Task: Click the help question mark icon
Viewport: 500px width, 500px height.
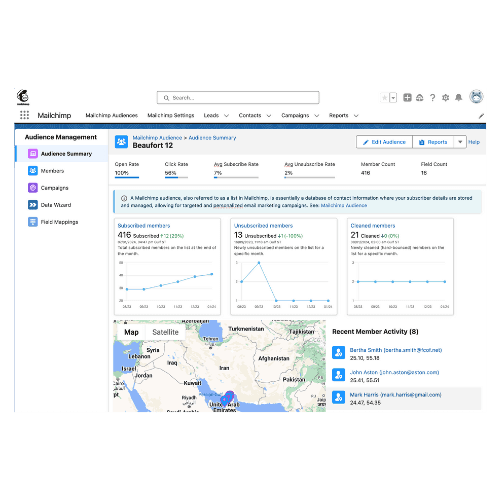Action: click(x=432, y=97)
